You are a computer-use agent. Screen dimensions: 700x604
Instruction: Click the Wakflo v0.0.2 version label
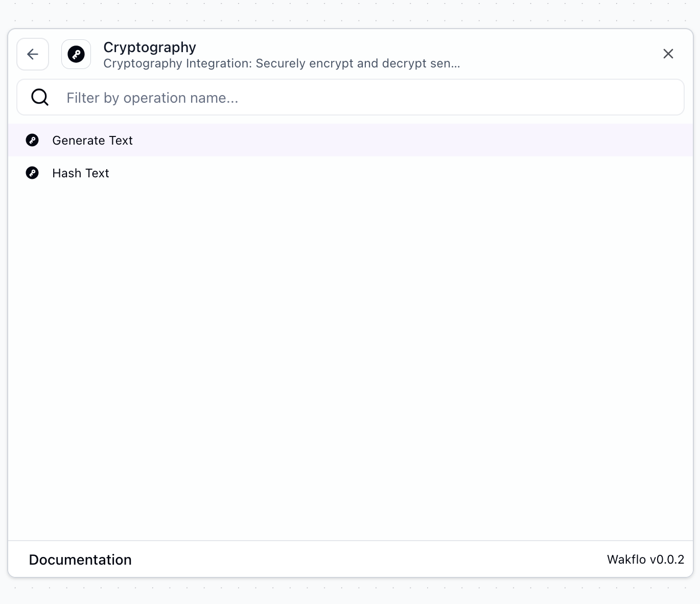pyautogui.click(x=645, y=560)
